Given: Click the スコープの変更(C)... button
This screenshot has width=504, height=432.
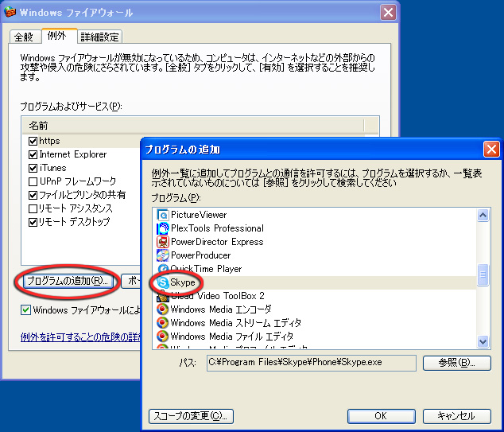Looking at the screenshot, I should 191,416.
